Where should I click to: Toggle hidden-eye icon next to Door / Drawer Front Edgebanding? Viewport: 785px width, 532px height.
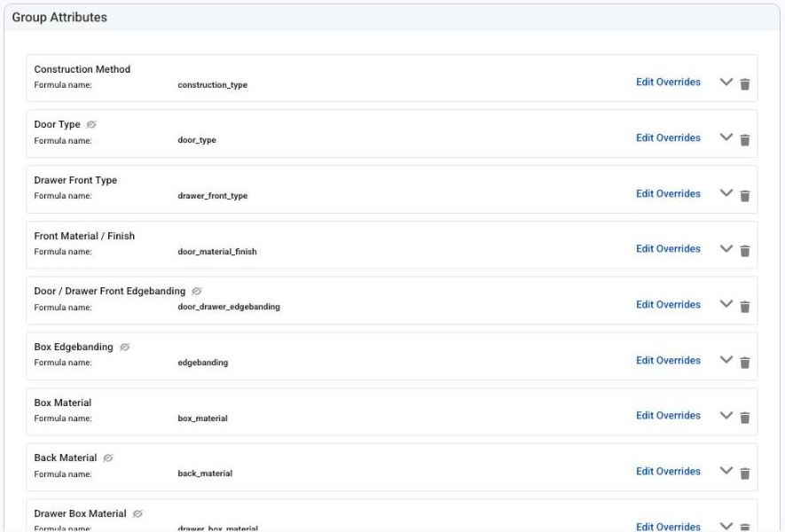pyautogui.click(x=197, y=291)
